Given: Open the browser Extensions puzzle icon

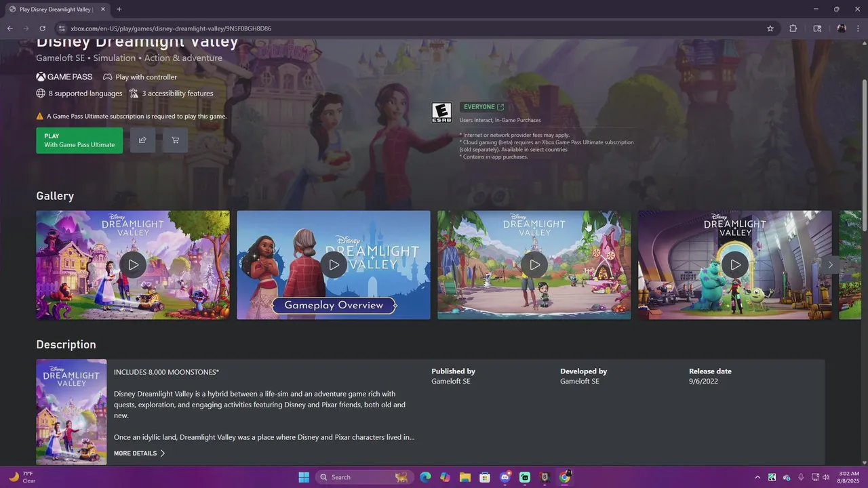Looking at the screenshot, I should pos(793,28).
